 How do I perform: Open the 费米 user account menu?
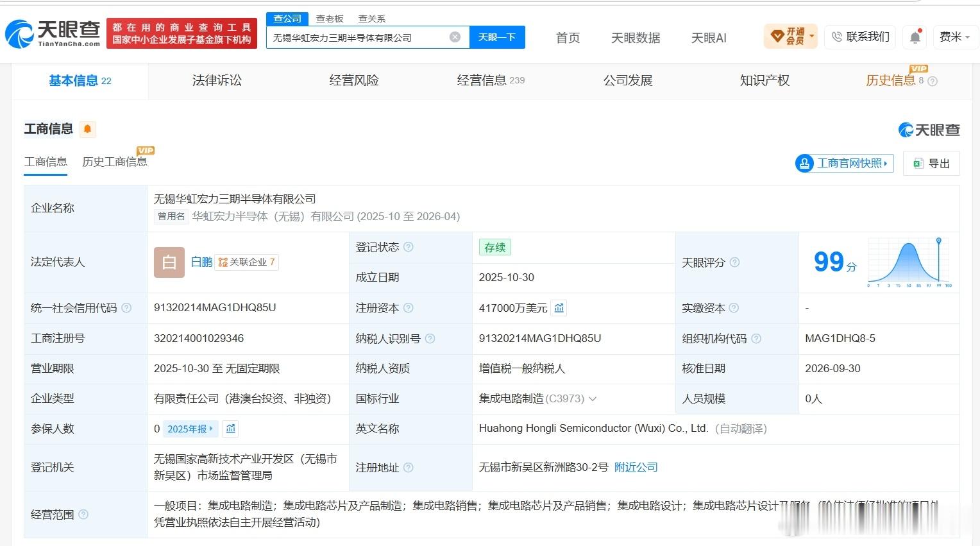(955, 37)
